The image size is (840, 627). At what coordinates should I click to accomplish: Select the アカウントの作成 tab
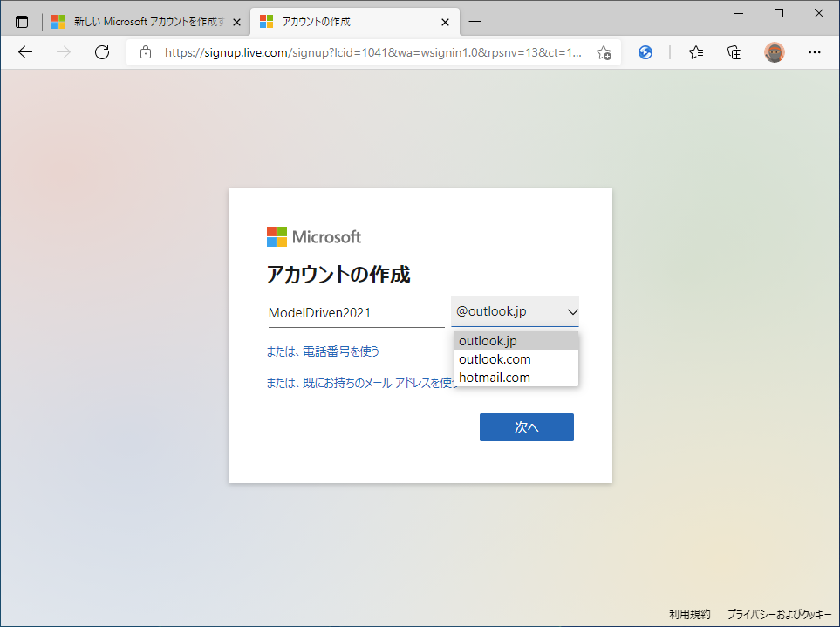tap(355, 22)
